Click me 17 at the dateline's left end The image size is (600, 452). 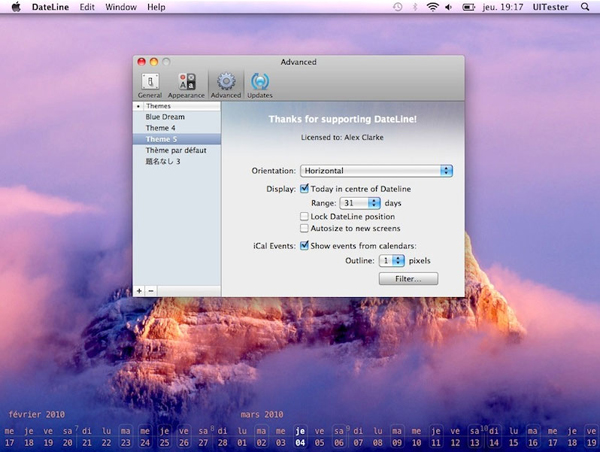click(x=9, y=437)
